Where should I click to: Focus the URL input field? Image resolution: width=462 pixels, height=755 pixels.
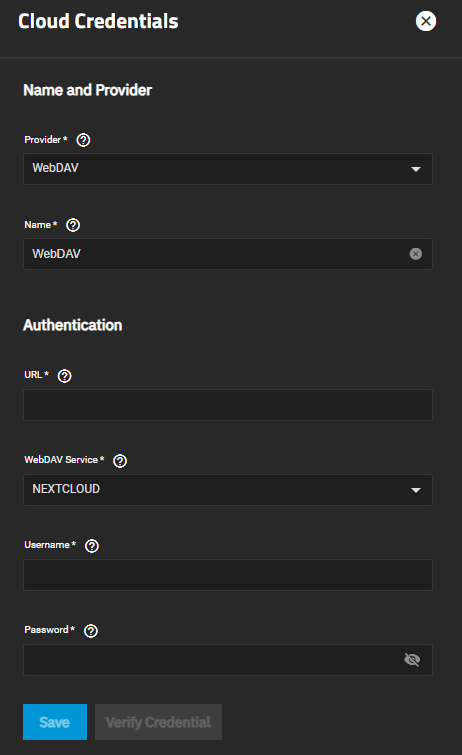click(228, 405)
